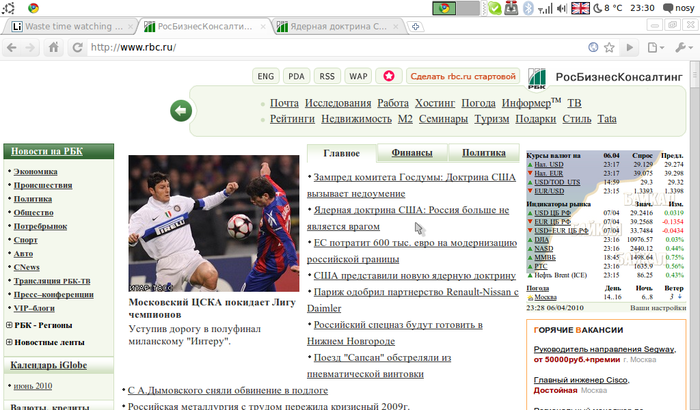
Task: Click the browser Forward arrow button
Action: [x=30, y=47]
